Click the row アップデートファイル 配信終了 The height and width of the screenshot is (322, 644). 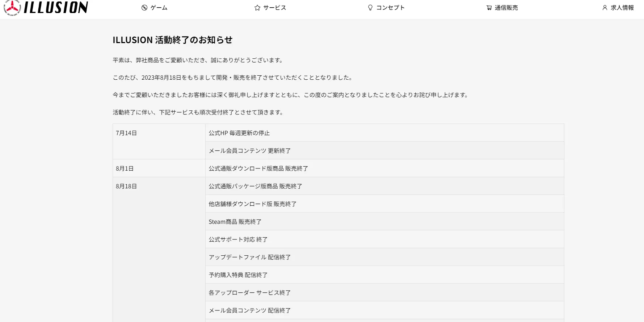click(385, 257)
